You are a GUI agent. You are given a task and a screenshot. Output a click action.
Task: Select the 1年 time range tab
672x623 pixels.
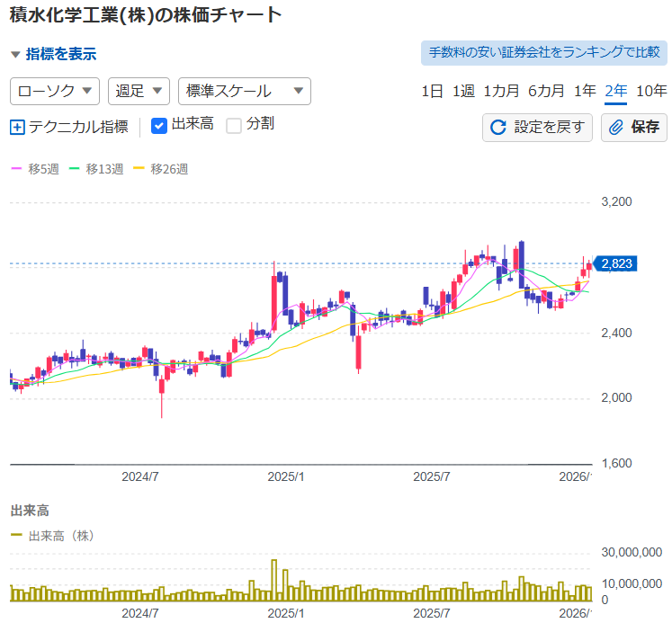(585, 91)
